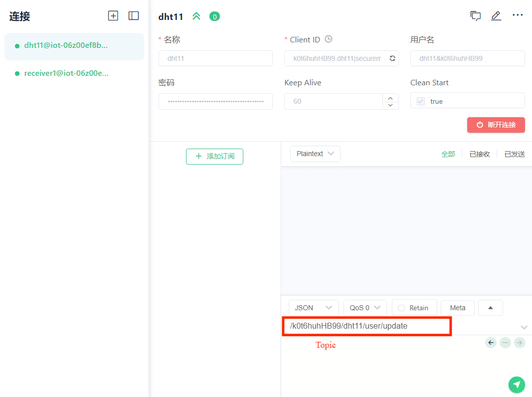Click the 用户名 username input field

[x=467, y=58]
